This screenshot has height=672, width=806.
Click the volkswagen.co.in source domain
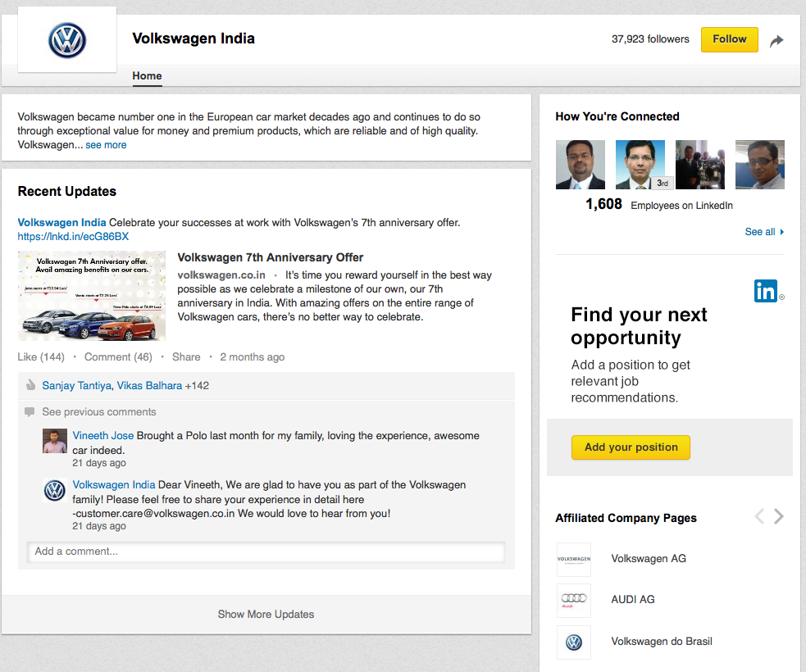coord(221,275)
